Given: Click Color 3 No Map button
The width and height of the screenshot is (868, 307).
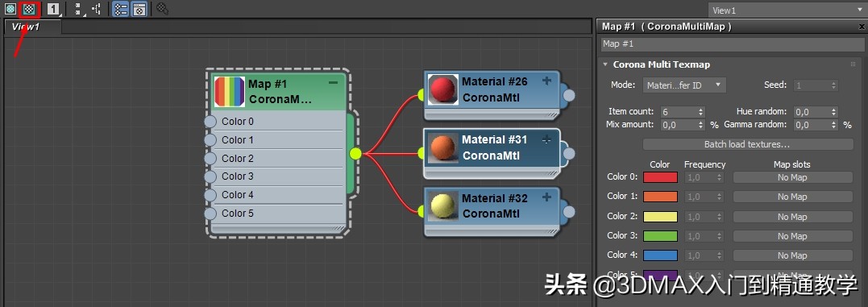Looking at the screenshot, I should click(x=792, y=235).
